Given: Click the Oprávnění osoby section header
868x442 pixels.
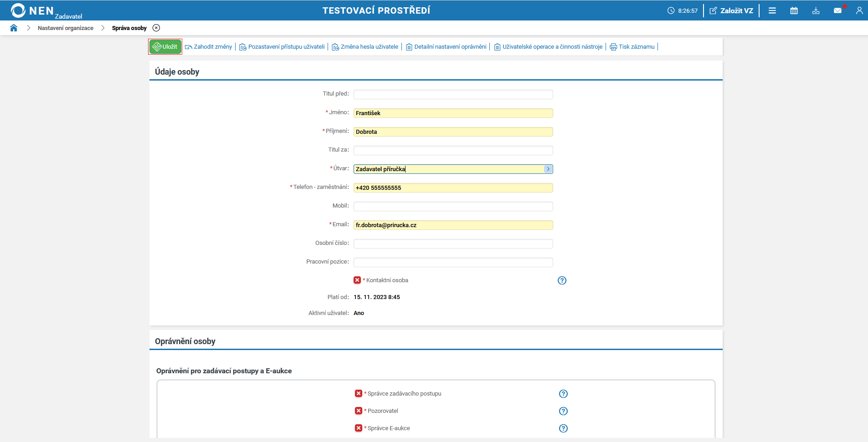Looking at the screenshot, I should pos(185,341).
